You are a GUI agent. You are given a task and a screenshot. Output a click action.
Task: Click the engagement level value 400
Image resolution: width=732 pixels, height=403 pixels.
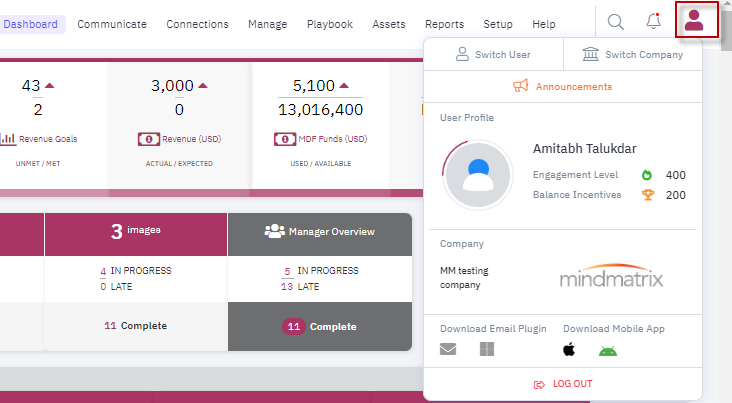coord(676,175)
